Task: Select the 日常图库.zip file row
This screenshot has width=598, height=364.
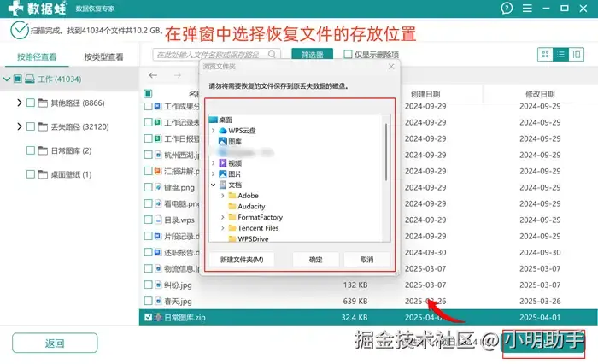Action: (x=368, y=317)
